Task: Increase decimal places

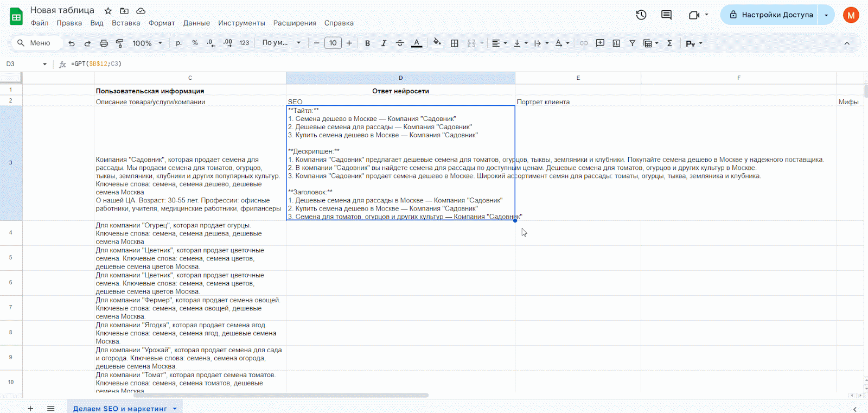Action: 227,43
